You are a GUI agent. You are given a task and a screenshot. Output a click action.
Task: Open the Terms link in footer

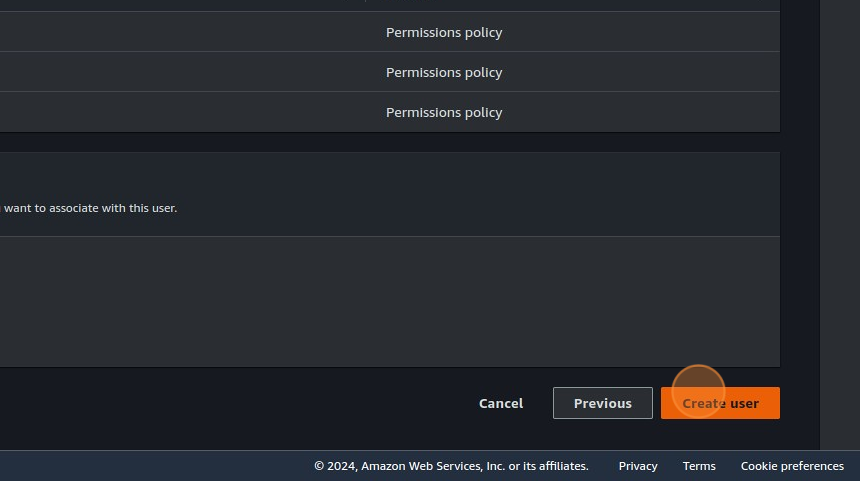click(x=699, y=466)
